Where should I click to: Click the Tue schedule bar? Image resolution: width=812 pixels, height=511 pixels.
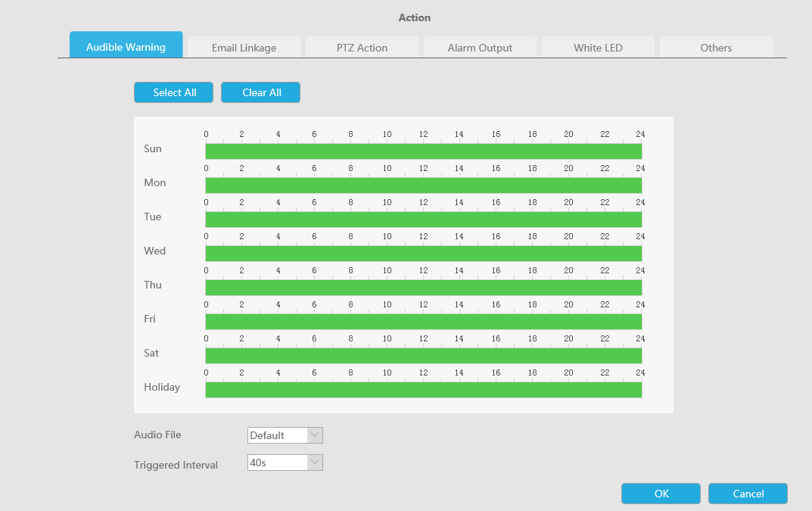pyautogui.click(x=424, y=220)
